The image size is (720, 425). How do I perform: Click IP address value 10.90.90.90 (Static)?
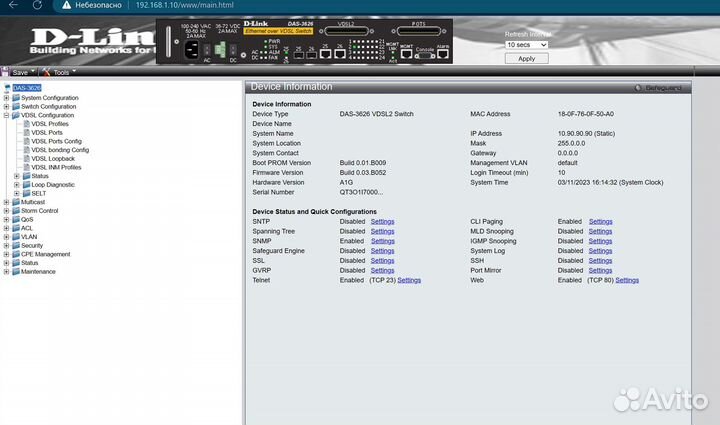pyautogui.click(x=586, y=134)
